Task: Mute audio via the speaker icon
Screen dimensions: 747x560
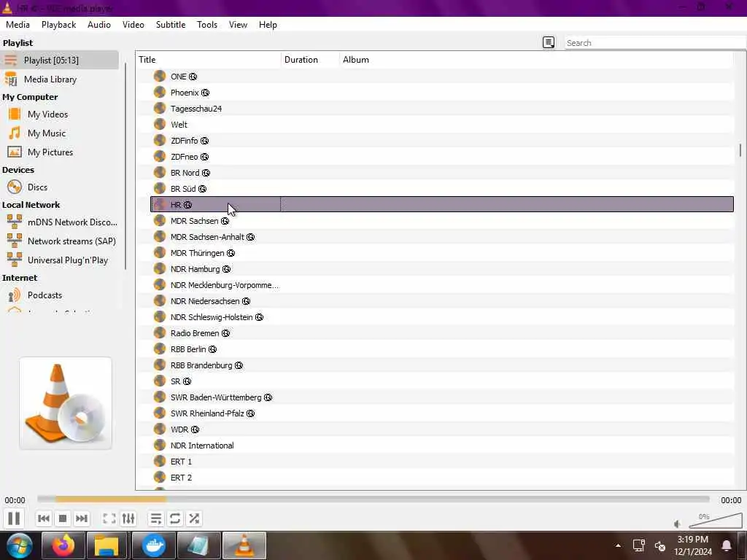Action: (678, 524)
